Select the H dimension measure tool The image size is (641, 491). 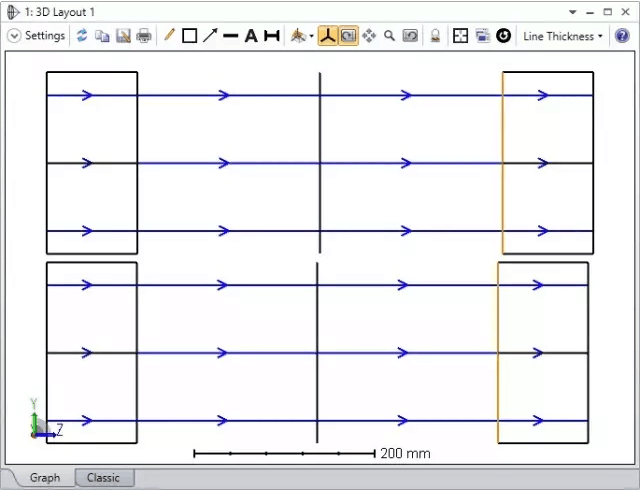(271, 36)
